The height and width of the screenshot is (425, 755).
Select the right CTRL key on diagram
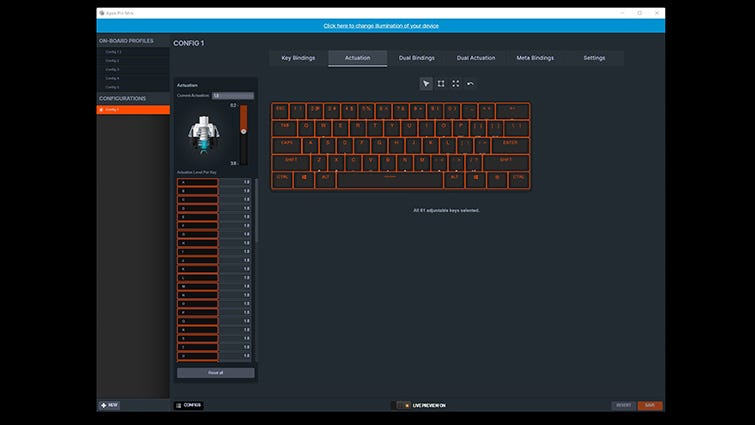[x=519, y=180]
